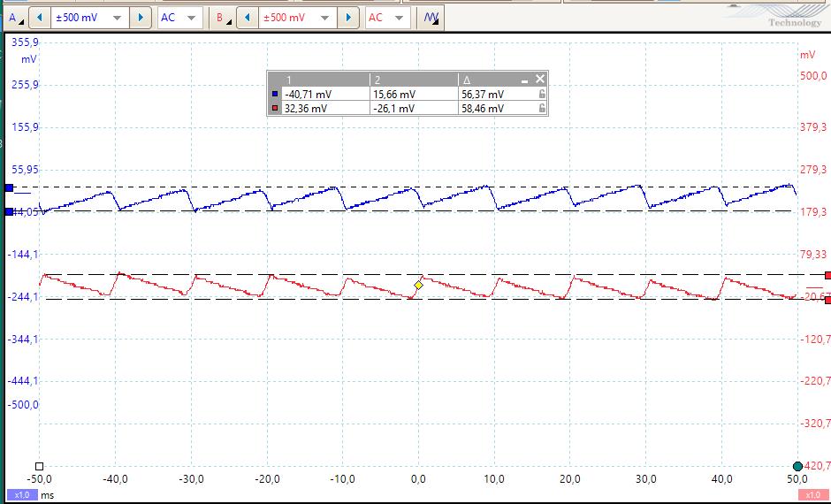Image resolution: width=831 pixels, height=504 pixels.
Task: Click time axis label -40,0
Action: coord(115,479)
